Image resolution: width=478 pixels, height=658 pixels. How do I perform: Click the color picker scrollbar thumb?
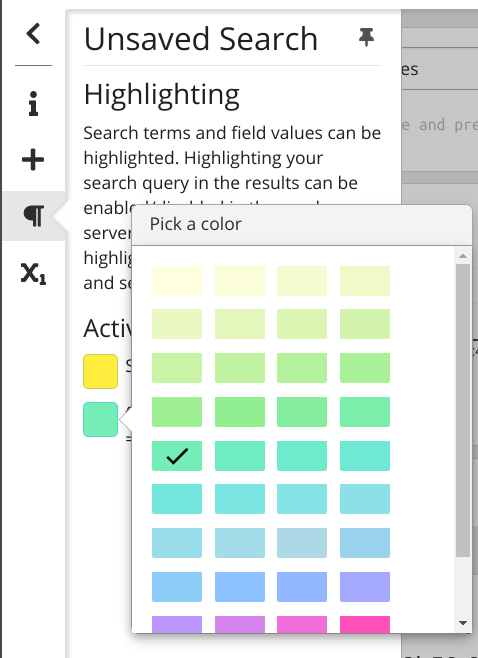pyautogui.click(x=463, y=410)
